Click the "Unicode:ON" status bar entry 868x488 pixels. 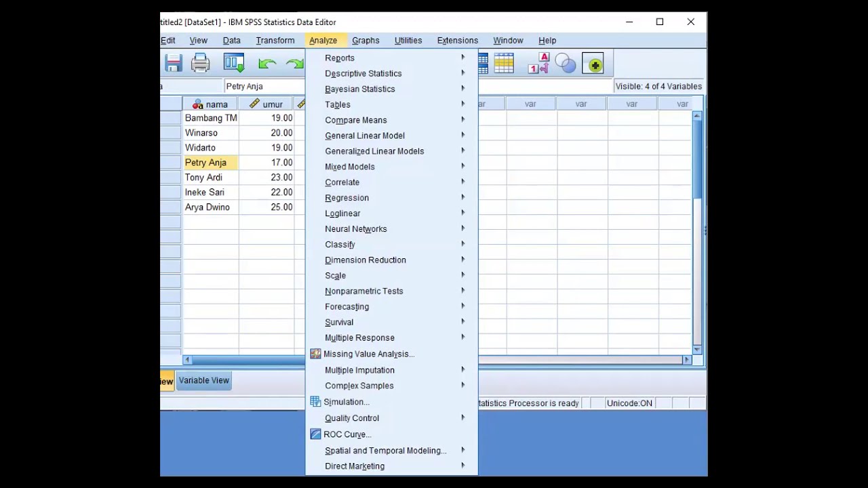pos(629,403)
